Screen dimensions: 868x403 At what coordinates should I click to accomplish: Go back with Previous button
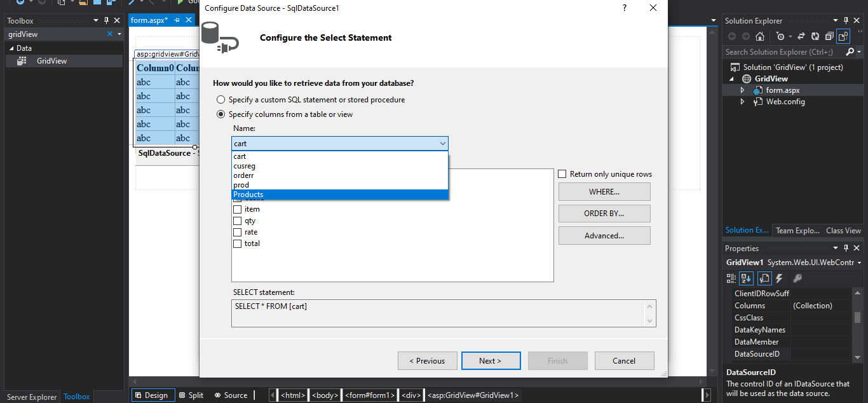(427, 360)
